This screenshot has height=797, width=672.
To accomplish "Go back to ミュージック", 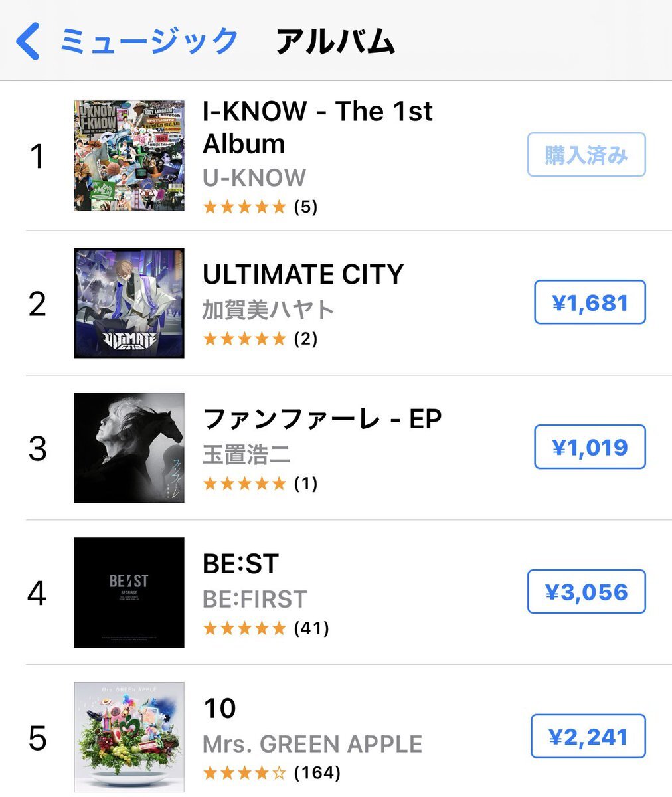I will (x=149, y=41).
